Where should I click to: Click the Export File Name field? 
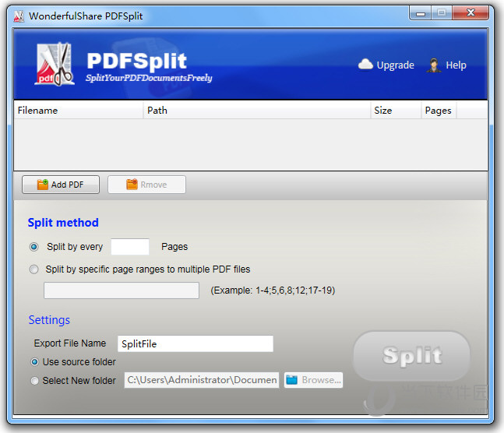coord(196,343)
